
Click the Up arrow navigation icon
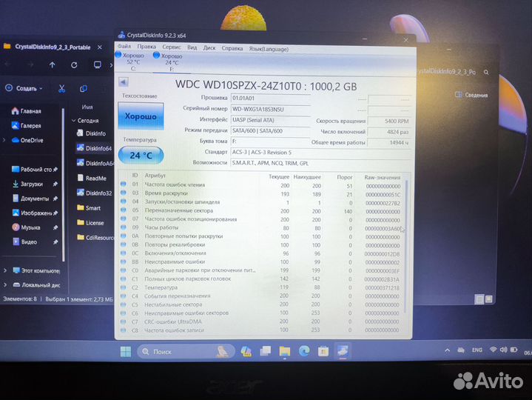53,65
